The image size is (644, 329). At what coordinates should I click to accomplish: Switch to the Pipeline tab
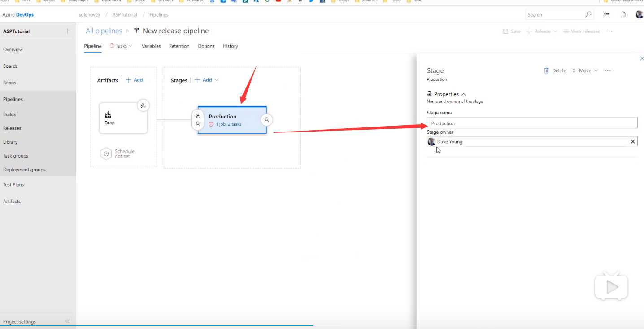pos(93,46)
